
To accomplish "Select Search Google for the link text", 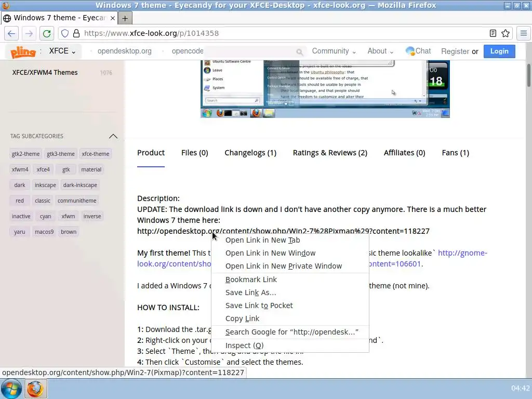I will coord(290,332).
